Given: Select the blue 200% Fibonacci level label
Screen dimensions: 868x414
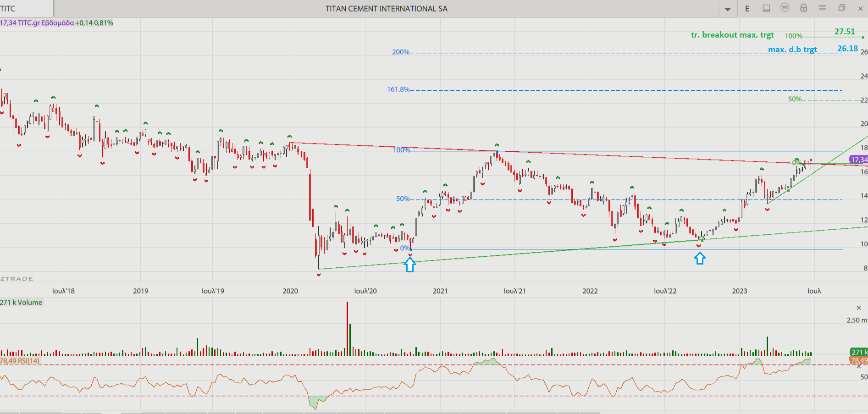Looking at the screenshot, I should [401, 52].
